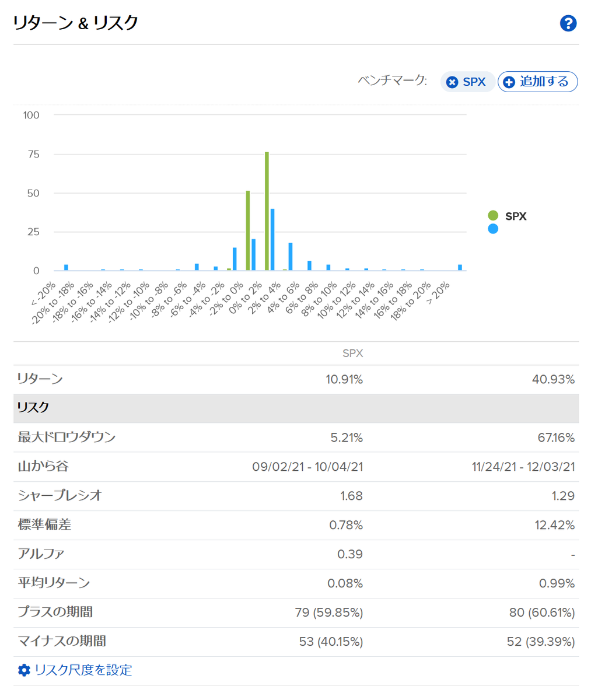Click the max drawdown value 67.16%

(x=556, y=437)
